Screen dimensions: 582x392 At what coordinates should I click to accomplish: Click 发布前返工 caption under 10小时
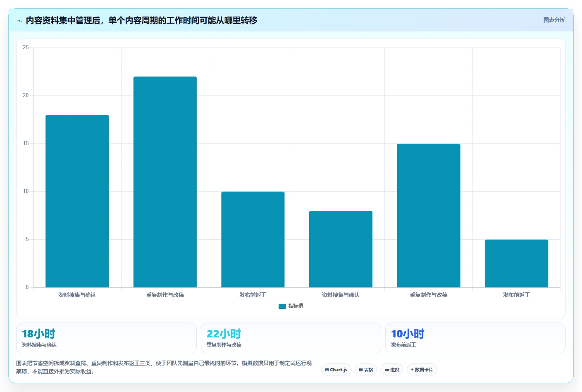[403, 345]
